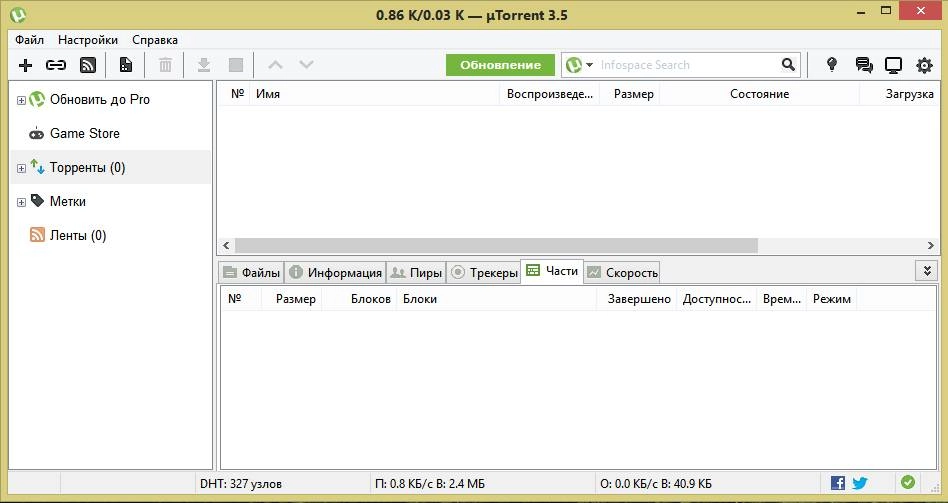The width and height of the screenshot is (948, 503).
Task: Click Move Up Queue arrow icon
Action: (275, 65)
